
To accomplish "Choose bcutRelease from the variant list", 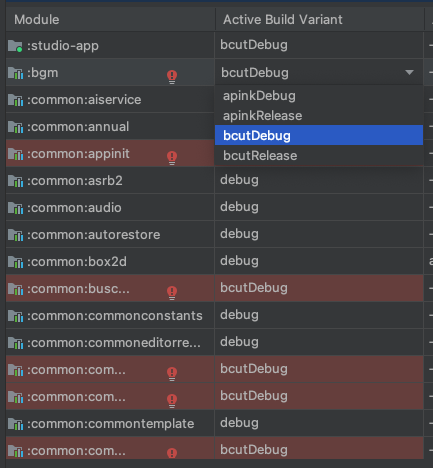I will pyautogui.click(x=319, y=155).
